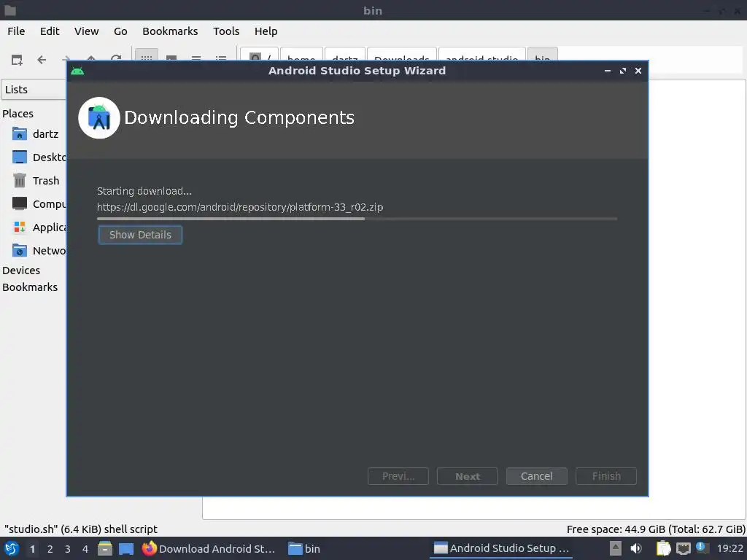This screenshot has height=560, width=747.
Task: Switch to workspace 1
Action: [32, 549]
